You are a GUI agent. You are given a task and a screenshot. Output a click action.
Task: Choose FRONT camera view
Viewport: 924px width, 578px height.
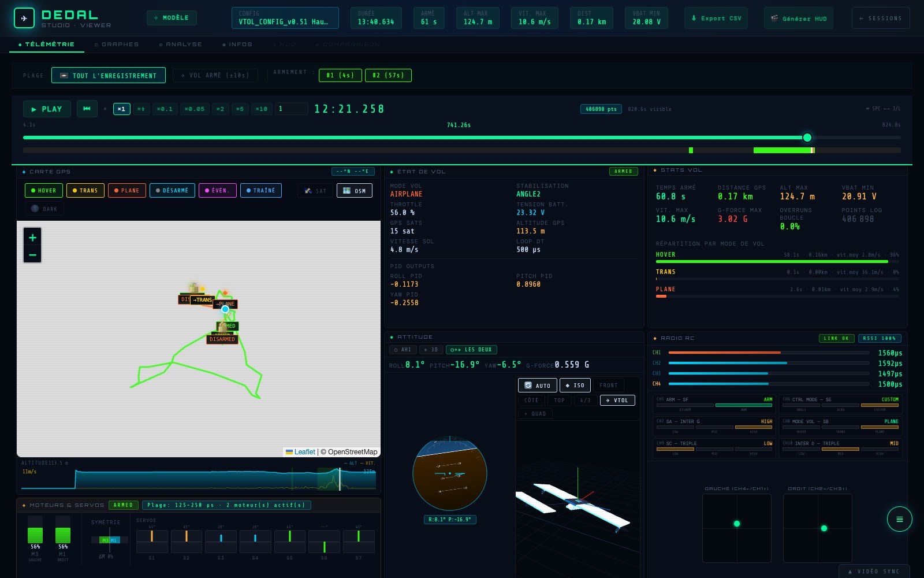point(609,386)
